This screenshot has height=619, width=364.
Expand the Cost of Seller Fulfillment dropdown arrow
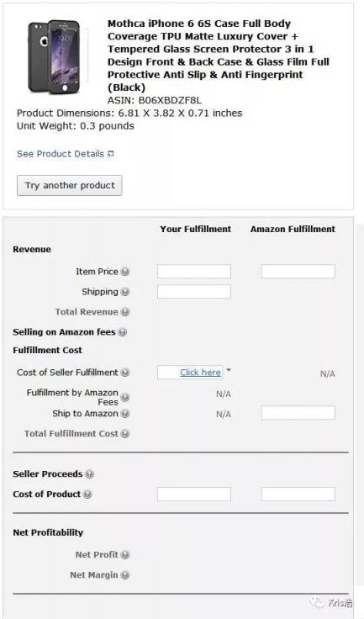click(228, 370)
